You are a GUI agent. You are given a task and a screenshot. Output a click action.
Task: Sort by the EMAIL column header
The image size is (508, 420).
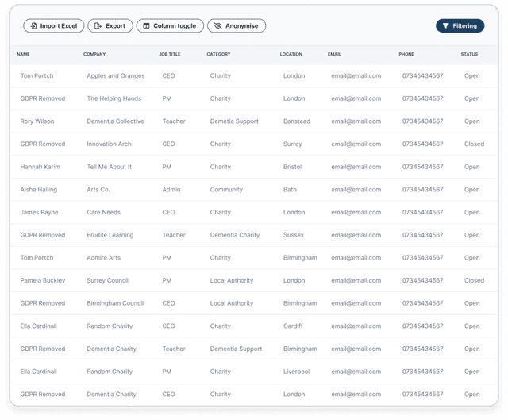click(334, 54)
